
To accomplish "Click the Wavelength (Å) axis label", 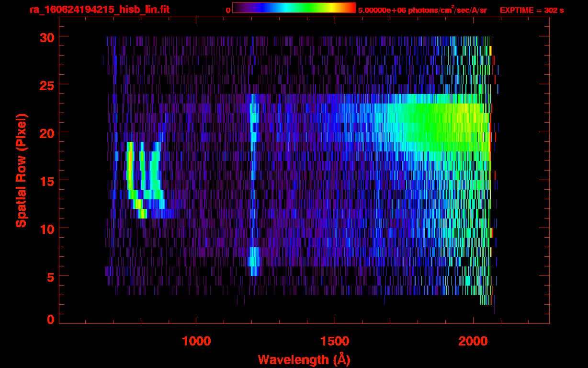I will pyautogui.click(x=300, y=359).
